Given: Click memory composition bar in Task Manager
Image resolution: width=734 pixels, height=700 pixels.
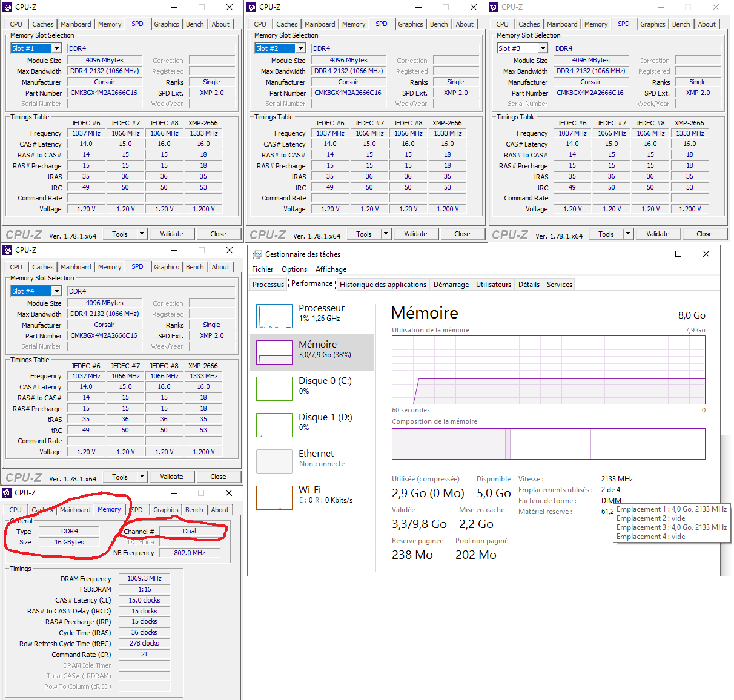Looking at the screenshot, I should click(x=549, y=444).
